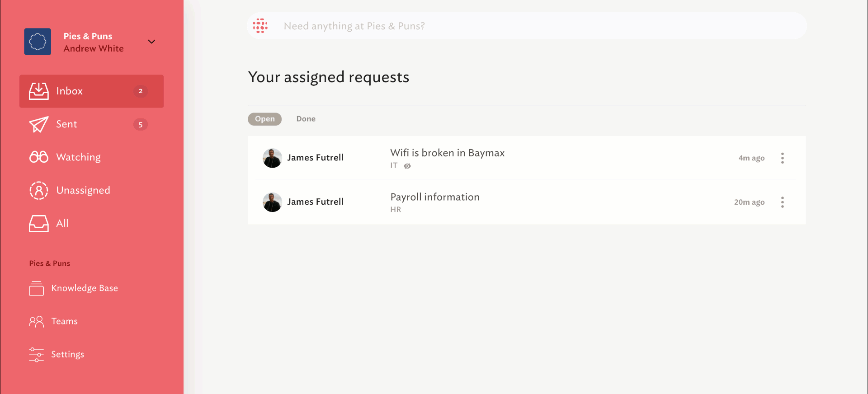Viewport: 868px width, 394px height.
Task: Toggle the watching eye on Wifi request
Action: (x=407, y=166)
